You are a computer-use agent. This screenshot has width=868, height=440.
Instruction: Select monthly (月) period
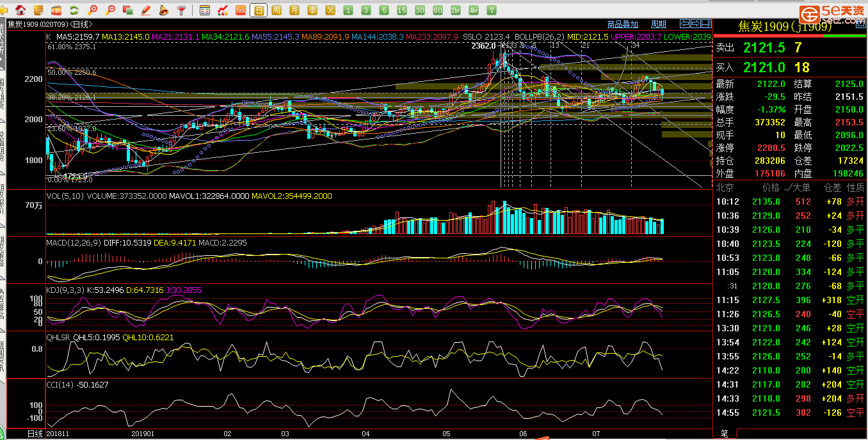294,10
